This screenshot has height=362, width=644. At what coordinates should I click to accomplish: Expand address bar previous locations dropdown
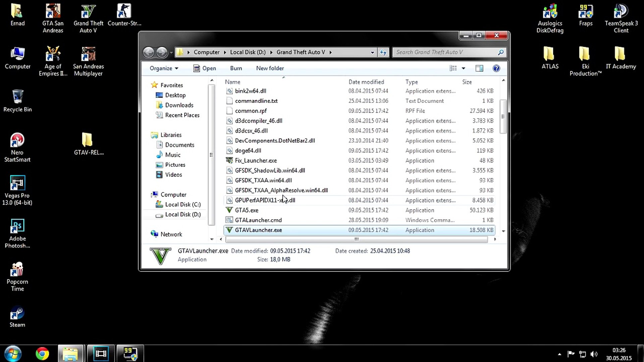tap(372, 52)
